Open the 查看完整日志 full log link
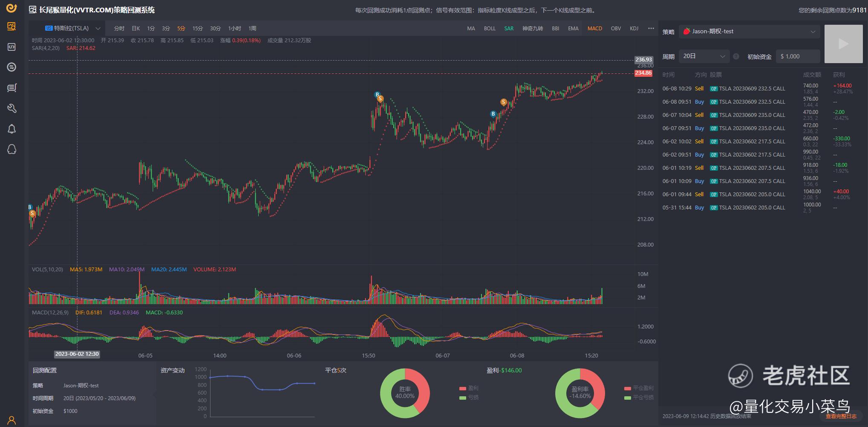This screenshot has height=427, width=868. [841, 416]
